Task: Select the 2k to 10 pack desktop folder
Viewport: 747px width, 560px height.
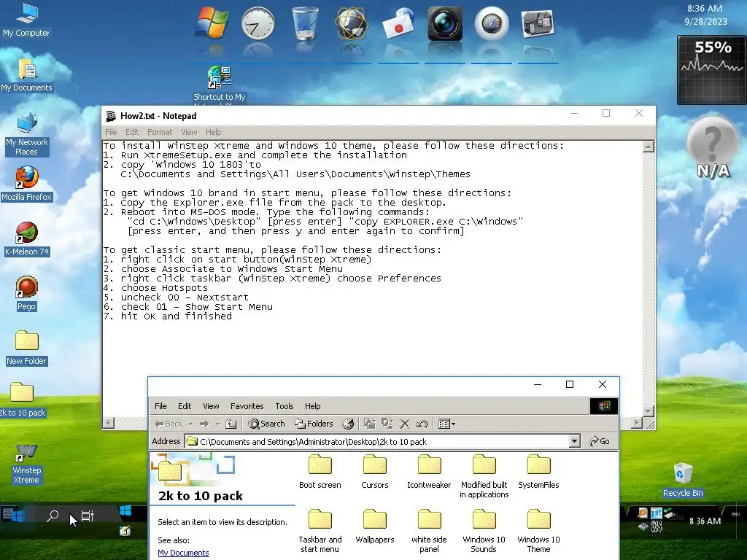Action: [22, 400]
